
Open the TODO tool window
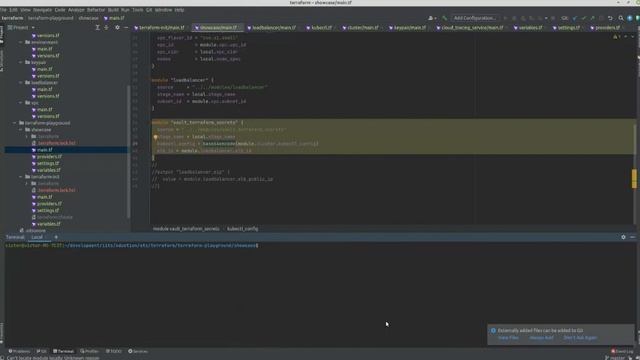click(113, 351)
